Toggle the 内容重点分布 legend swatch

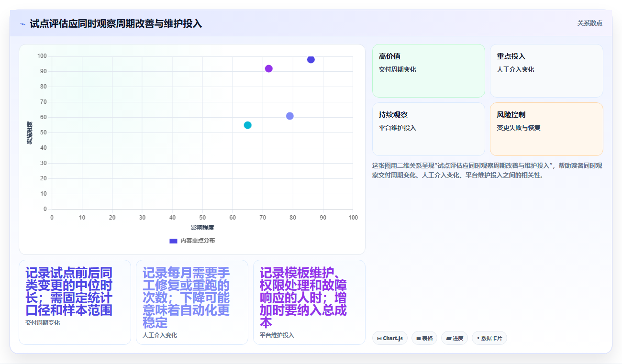(173, 241)
